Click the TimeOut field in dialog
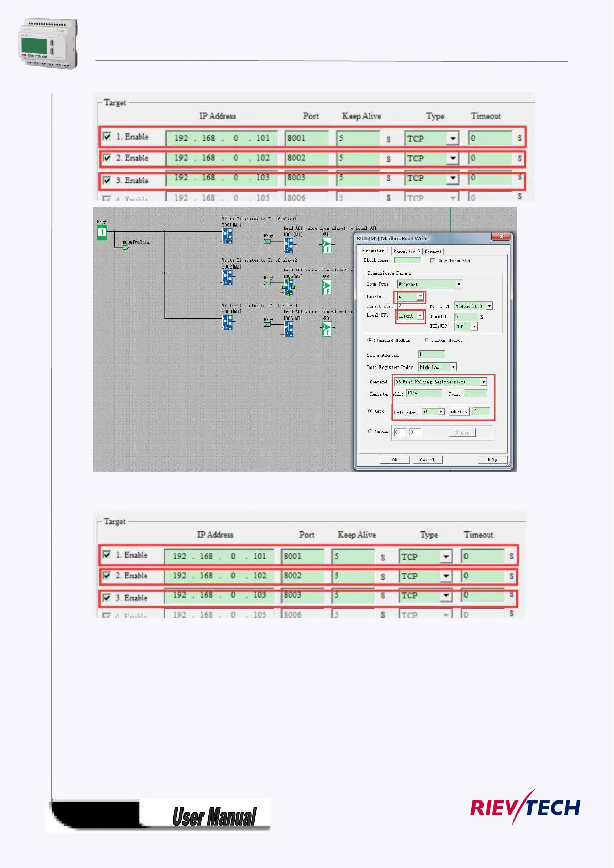The height and width of the screenshot is (868, 614). pyautogui.click(x=466, y=316)
